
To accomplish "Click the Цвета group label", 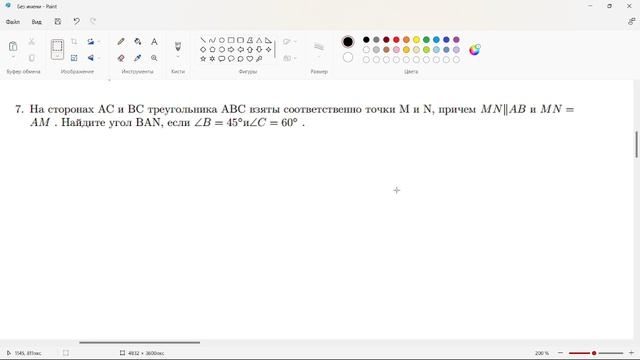I will click(x=411, y=71).
